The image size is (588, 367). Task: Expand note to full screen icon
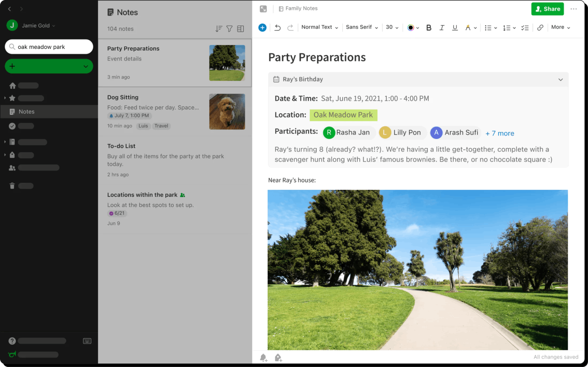(x=263, y=9)
